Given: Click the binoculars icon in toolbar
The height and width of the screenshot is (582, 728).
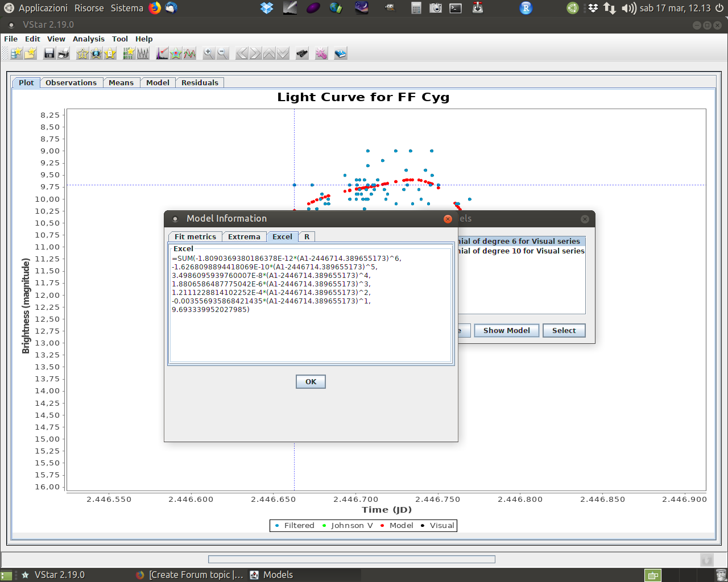Looking at the screenshot, I should click(x=302, y=53).
